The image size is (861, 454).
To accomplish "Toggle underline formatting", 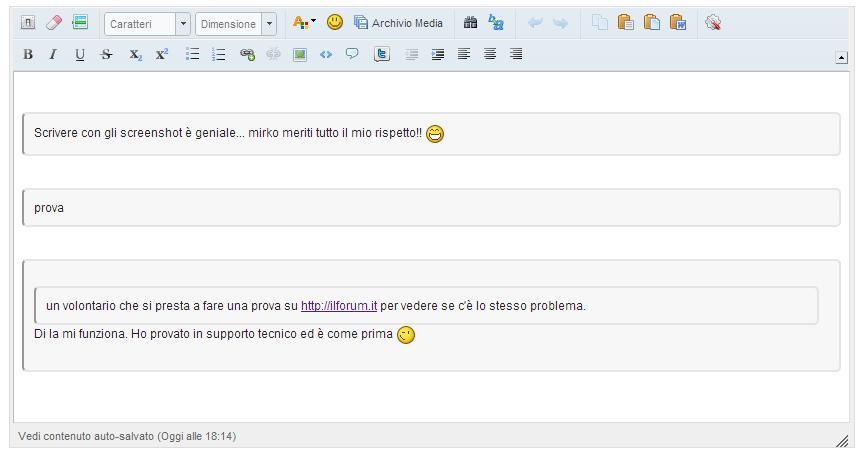I will pos(80,54).
